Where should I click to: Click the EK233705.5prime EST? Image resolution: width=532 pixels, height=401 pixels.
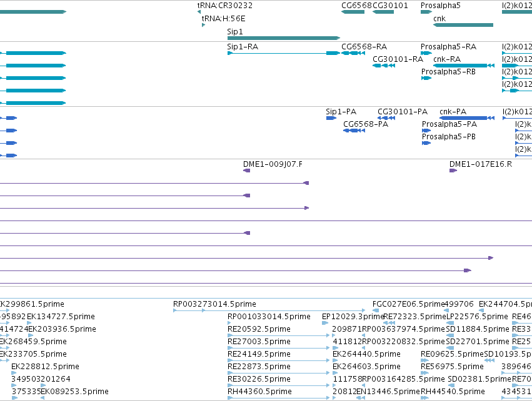[4, 360]
